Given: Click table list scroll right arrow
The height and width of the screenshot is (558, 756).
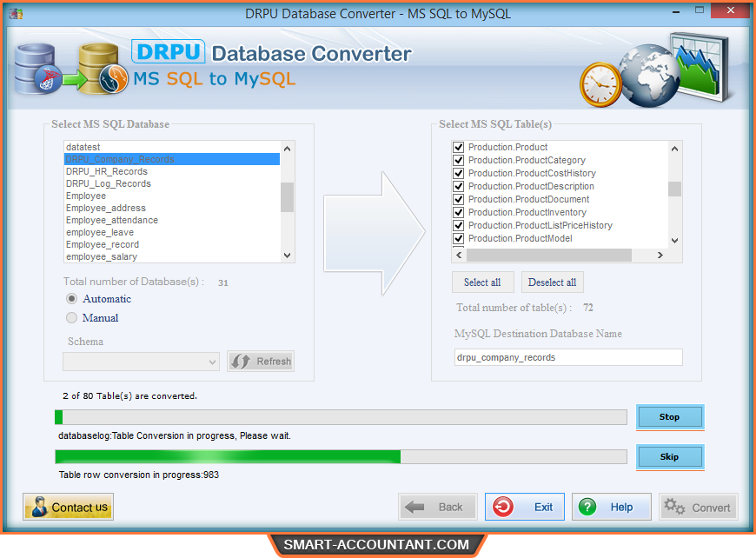Looking at the screenshot, I should point(660,256).
